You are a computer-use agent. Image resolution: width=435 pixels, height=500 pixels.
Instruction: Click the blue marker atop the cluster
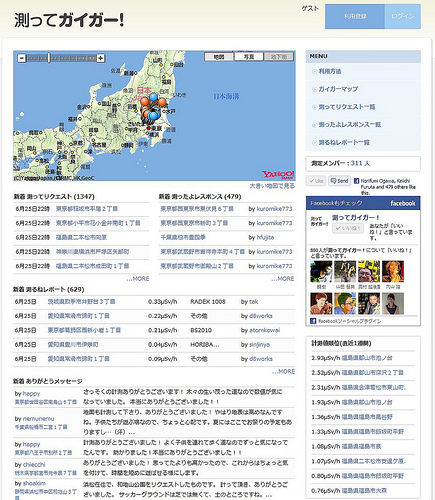coord(153,98)
